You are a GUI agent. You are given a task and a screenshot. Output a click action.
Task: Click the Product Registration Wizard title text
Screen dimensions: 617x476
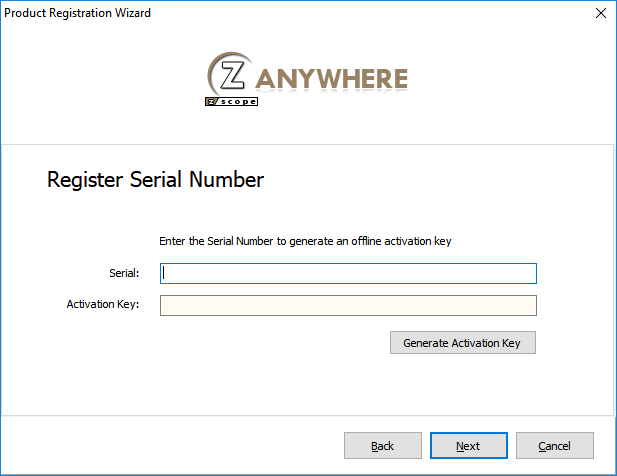78,13
